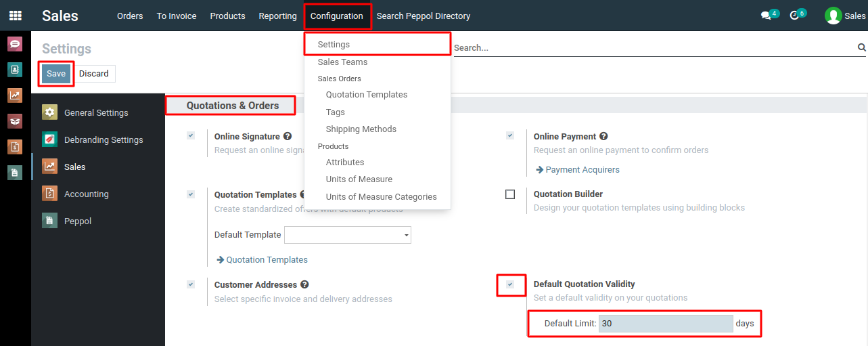Open Discuss app from left icon bar
This screenshot has width=868, height=346.
point(15,44)
